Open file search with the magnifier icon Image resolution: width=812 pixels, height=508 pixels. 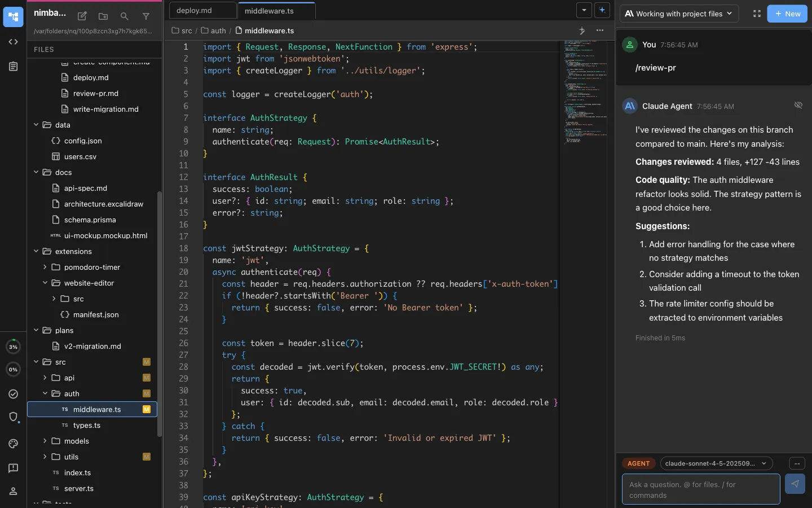pos(125,16)
